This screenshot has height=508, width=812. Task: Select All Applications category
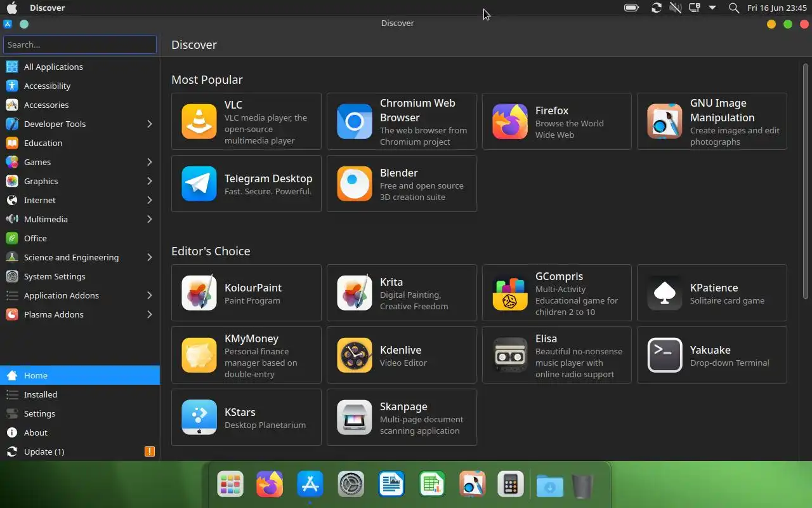pos(80,67)
